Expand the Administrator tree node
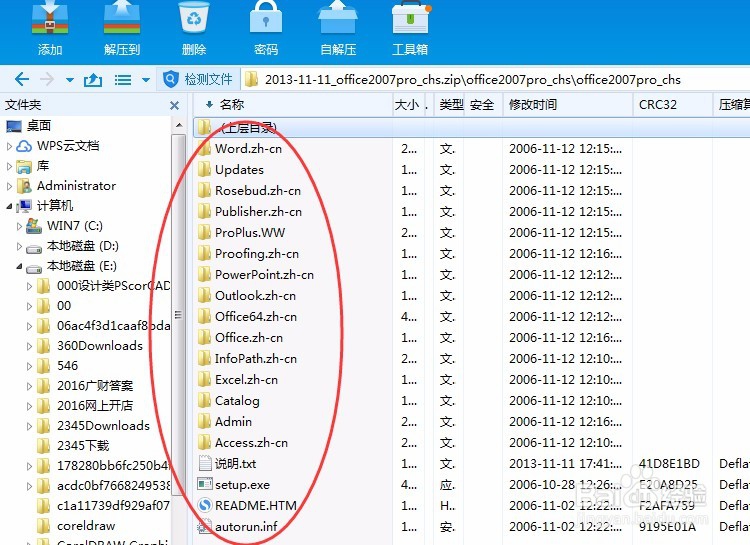Image resolution: width=750 pixels, height=545 pixels. (x=9, y=186)
